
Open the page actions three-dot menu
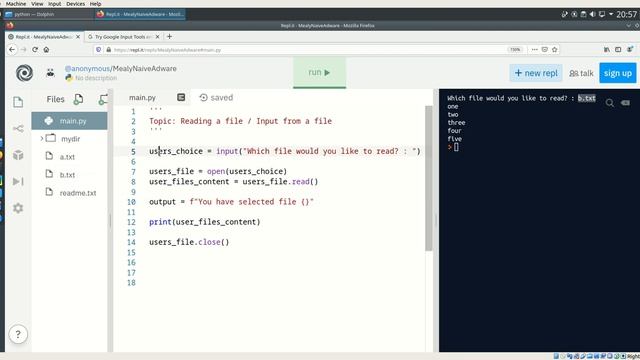(x=535, y=49)
